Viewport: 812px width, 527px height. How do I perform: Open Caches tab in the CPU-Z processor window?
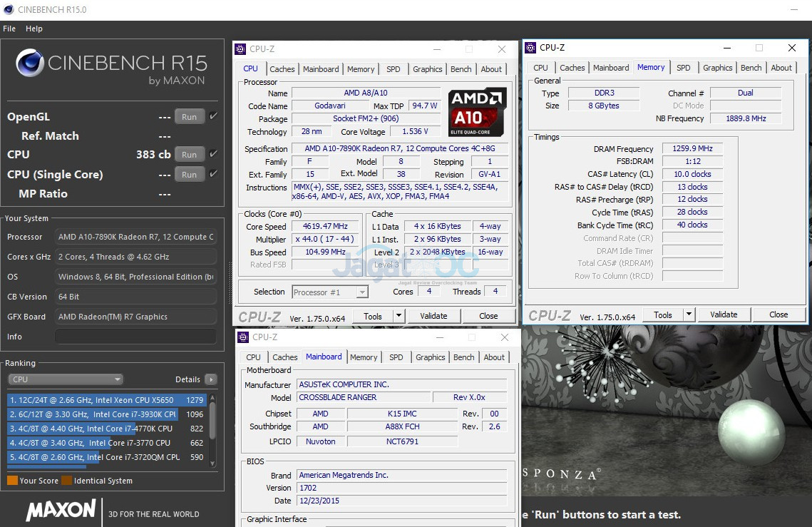point(282,69)
